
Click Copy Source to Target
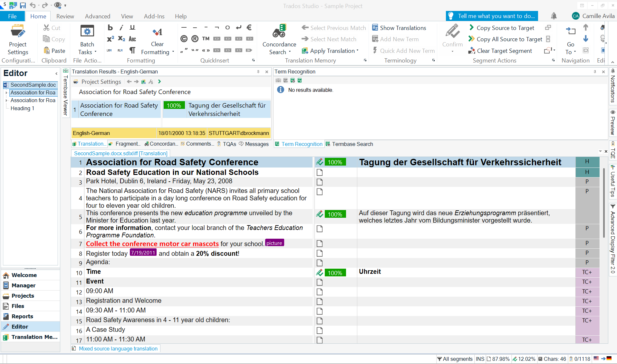click(502, 28)
